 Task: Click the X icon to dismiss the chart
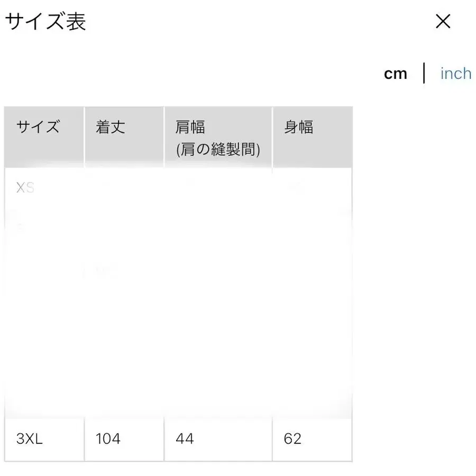tap(442, 22)
